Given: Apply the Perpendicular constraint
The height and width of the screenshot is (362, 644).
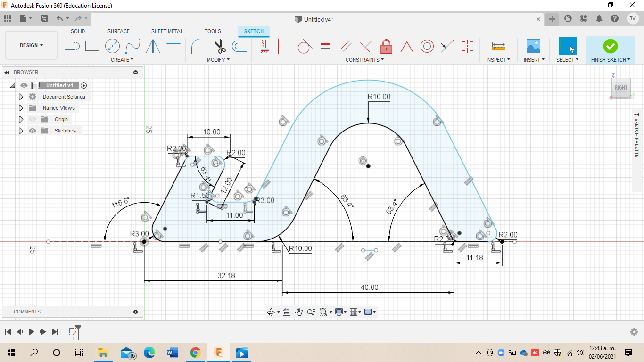Looking at the screenshot, I should [x=366, y=46].
